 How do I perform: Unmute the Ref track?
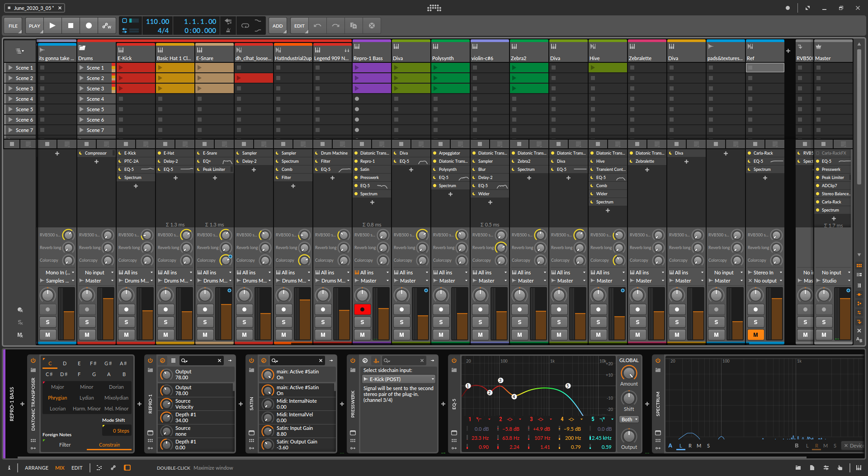[x=755, y=335]
